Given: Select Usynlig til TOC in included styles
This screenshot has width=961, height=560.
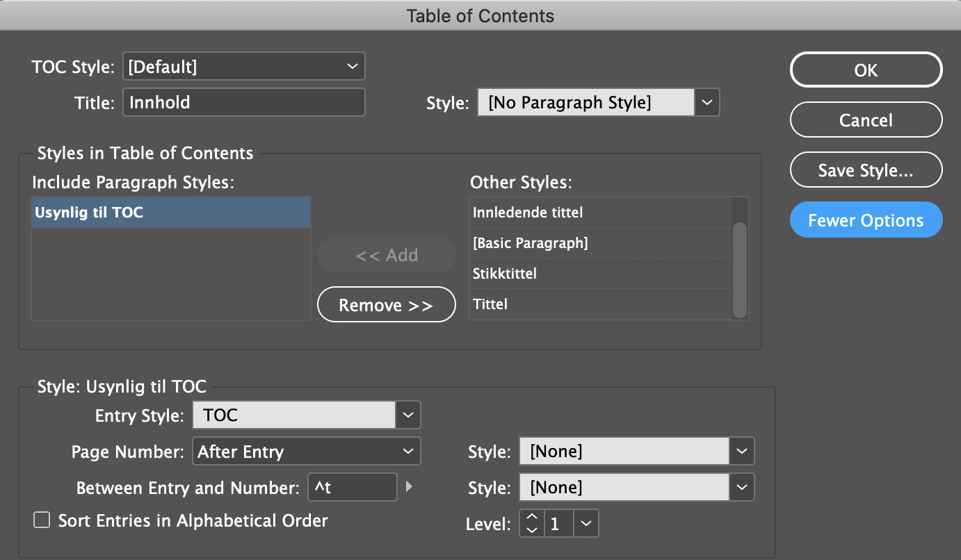Looking at the screenshot, I should [171, 213].
